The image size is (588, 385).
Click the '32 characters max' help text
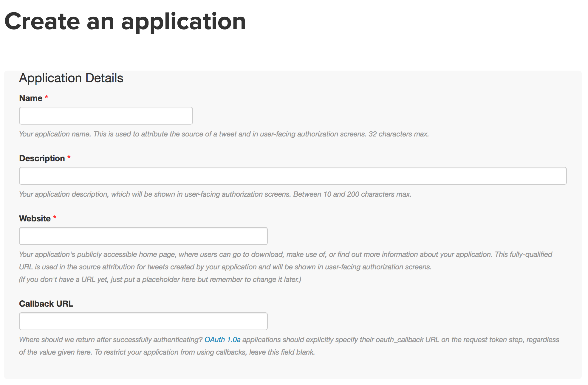click(x=399, y=134)
